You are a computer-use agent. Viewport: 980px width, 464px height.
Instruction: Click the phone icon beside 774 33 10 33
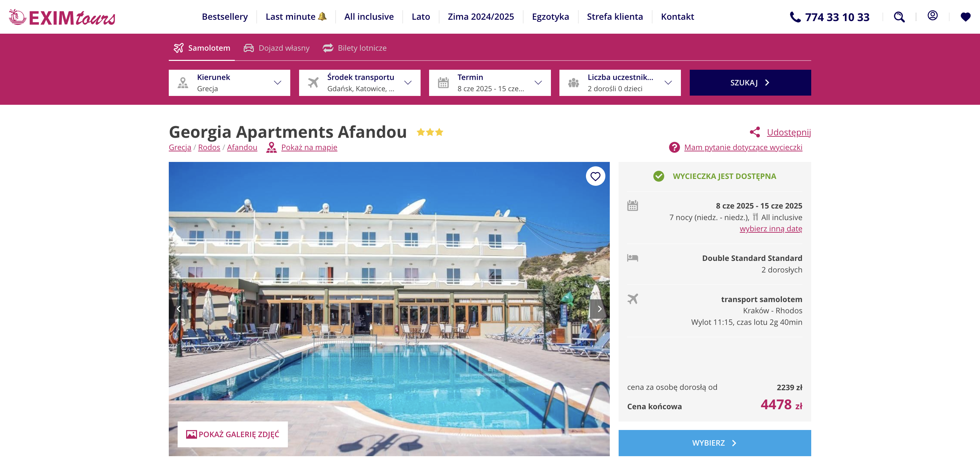(x=795, y=17)
